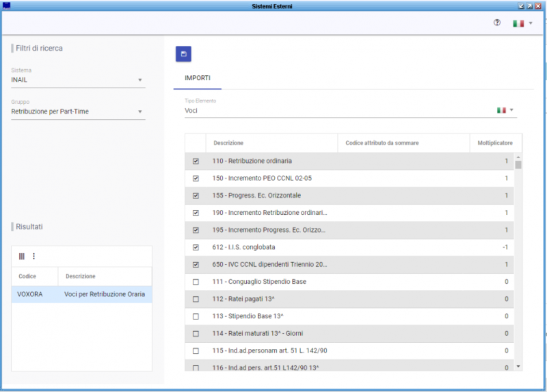Viewport: 547px width, 392px height.
Task: Open the Tipo Elemento dropdown arrow
Action: (x=511, y=110)
